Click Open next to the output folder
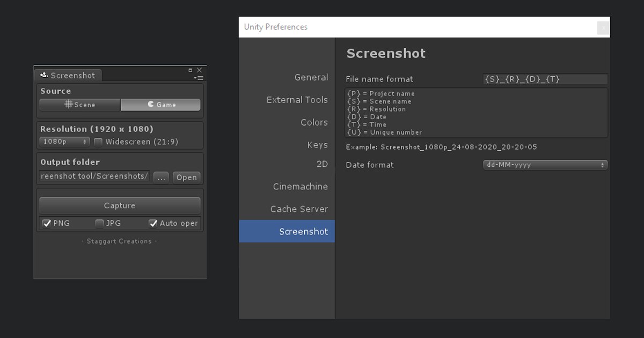644x338 pixels. point(186,178)
